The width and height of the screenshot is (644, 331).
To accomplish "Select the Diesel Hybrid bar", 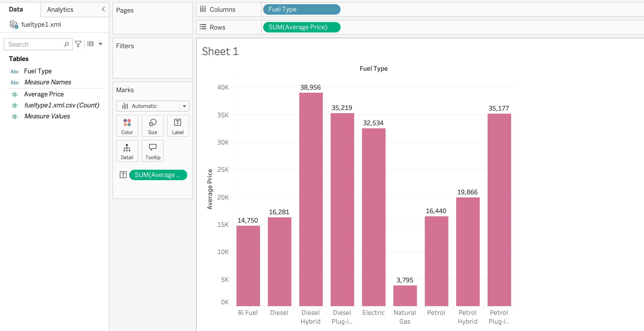I will tap(311, 199).
